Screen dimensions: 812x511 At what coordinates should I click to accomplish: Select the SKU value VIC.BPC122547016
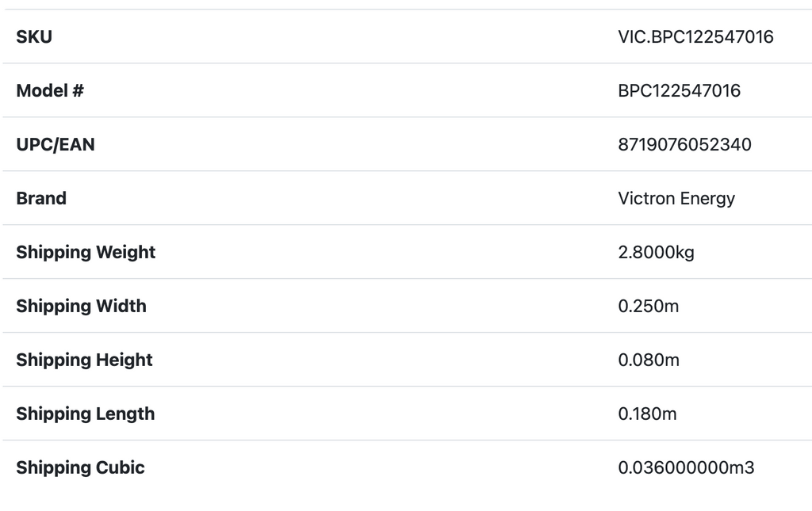coord(695,36)
